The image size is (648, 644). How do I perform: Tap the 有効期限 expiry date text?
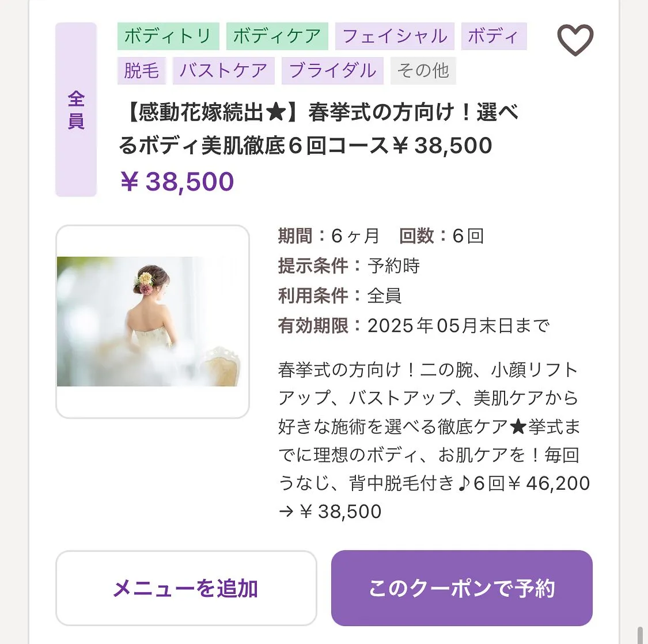point(414,325)
